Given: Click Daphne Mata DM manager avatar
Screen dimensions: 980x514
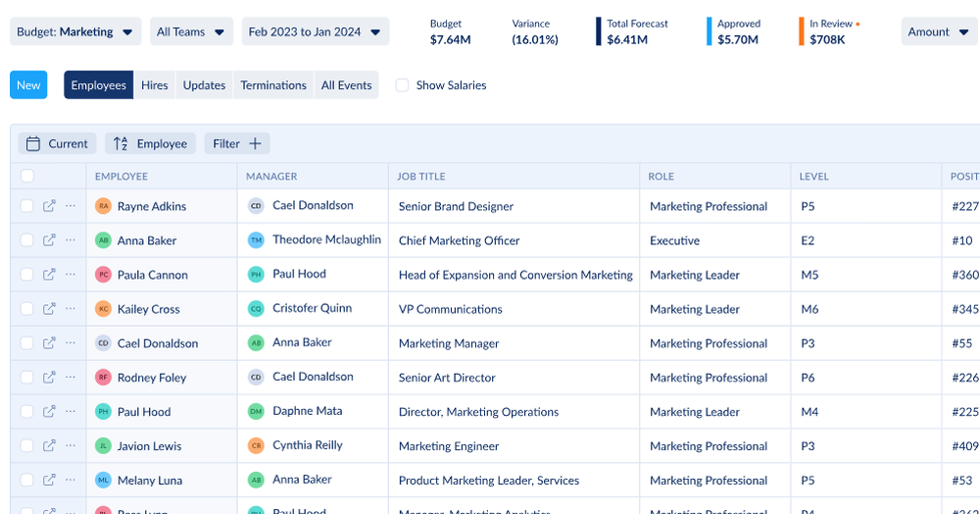Looking at the screenshot, I should point(256,411).
